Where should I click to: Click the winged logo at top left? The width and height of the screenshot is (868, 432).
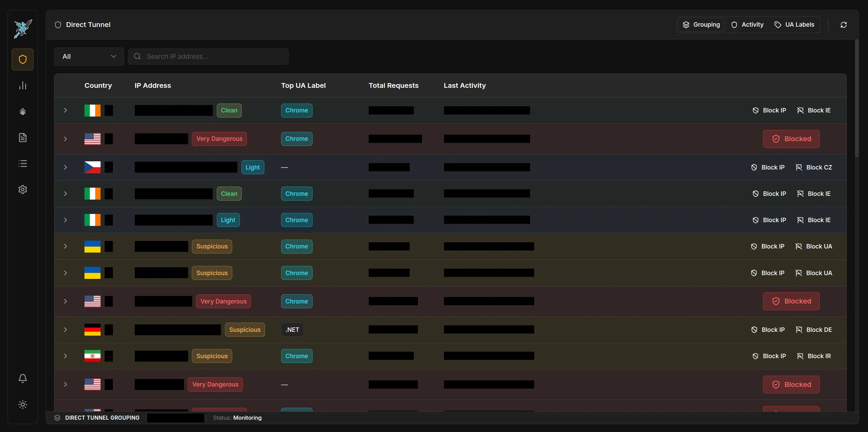point(23,29)
